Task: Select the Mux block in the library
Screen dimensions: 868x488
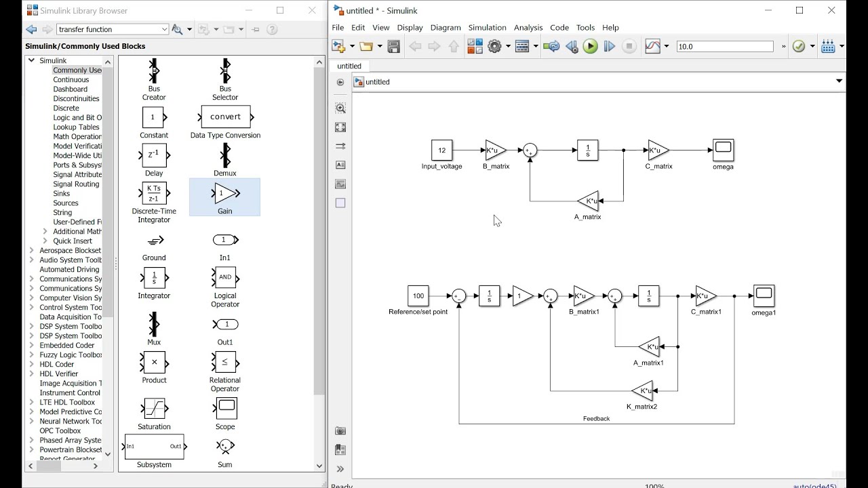Action: click(154, 329)
